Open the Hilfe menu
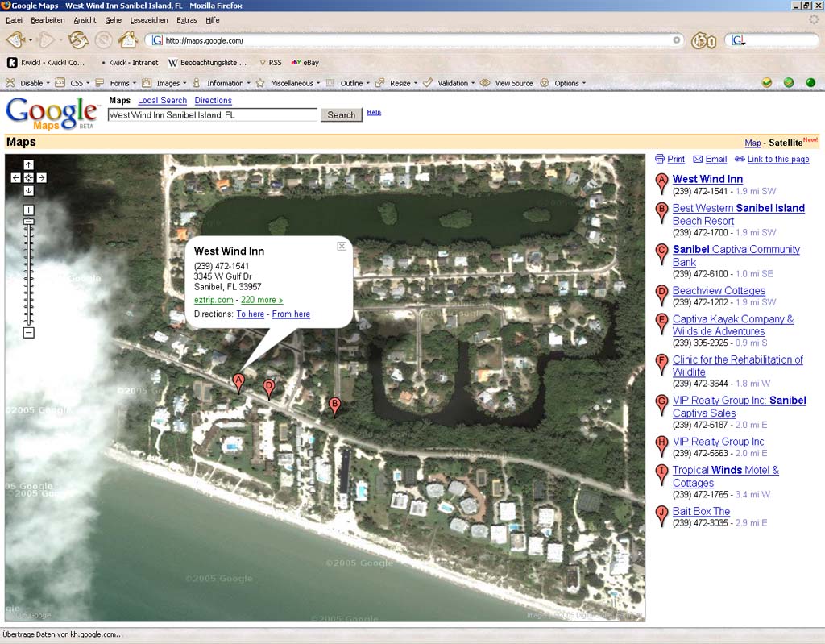The width and height of the screenshot is (825, 644). pyautogui.click(x=213, y=20)
